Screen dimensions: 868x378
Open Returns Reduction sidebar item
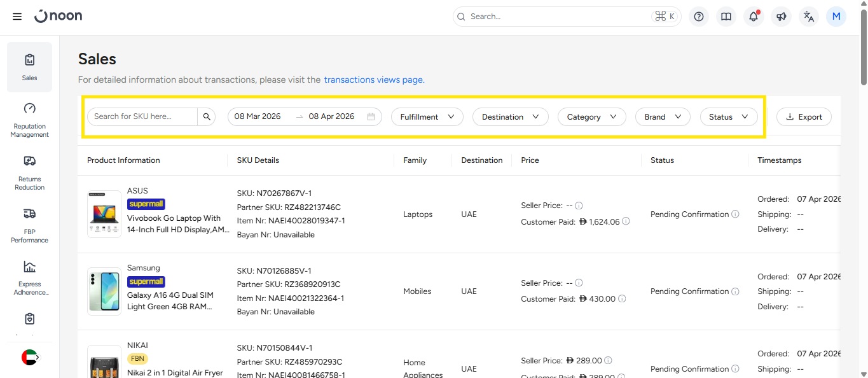(29, 172)
